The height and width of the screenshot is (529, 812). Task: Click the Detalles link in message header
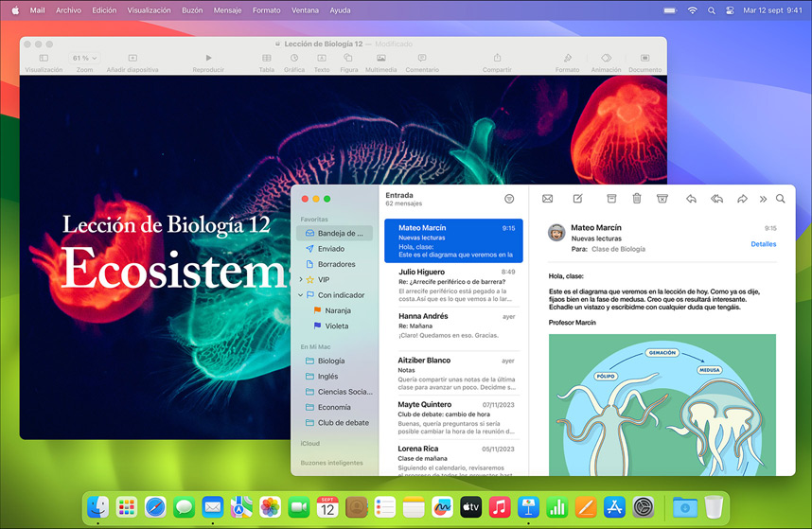763,244
